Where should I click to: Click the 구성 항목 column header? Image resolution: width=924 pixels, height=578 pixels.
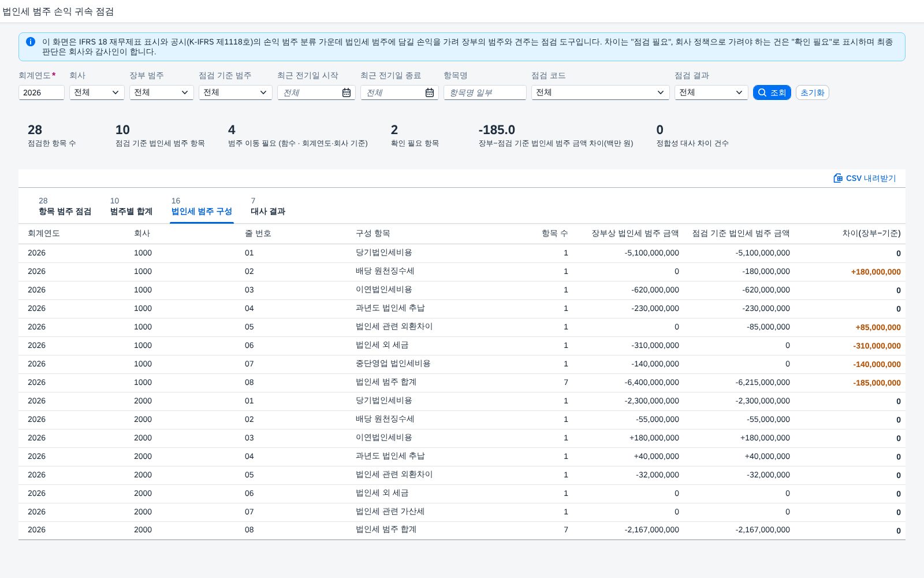pos(373,234)
